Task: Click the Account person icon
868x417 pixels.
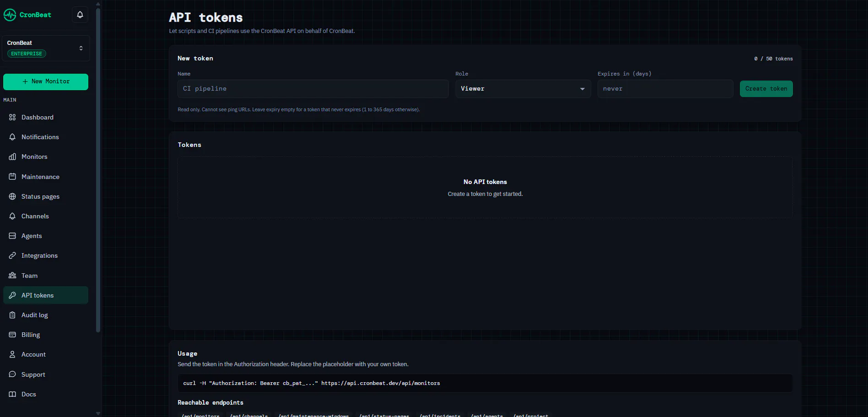Action: click(12, 354)
